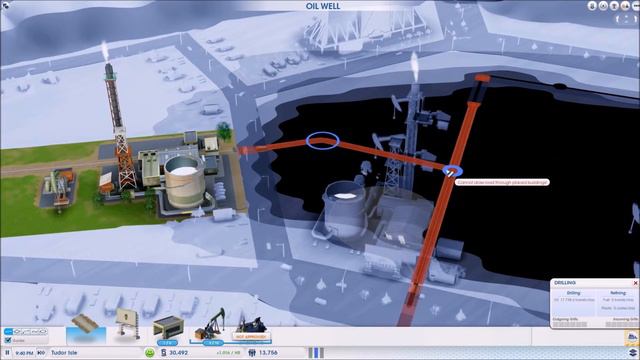Open the treasury balance 30,492
The image size is (640, 360).
coord(174,353)
